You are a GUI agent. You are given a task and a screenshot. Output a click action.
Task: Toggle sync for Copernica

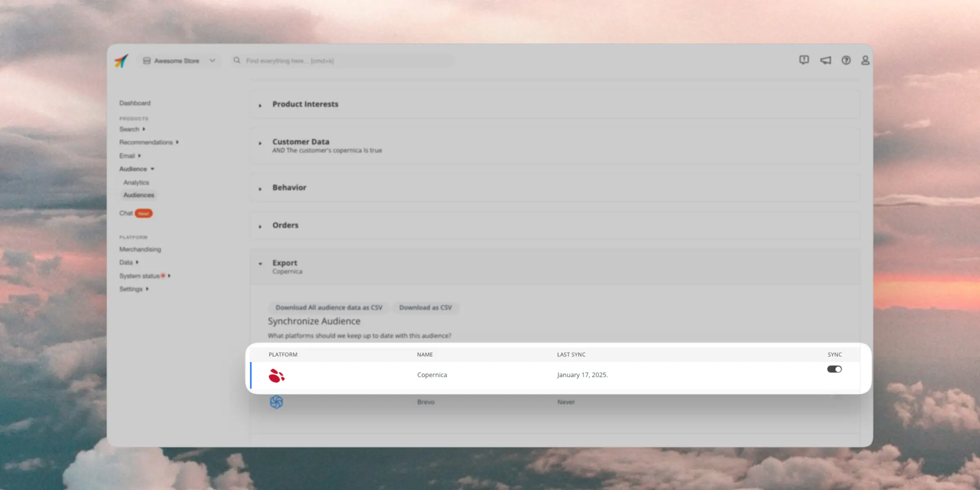(x=834, y=369)
